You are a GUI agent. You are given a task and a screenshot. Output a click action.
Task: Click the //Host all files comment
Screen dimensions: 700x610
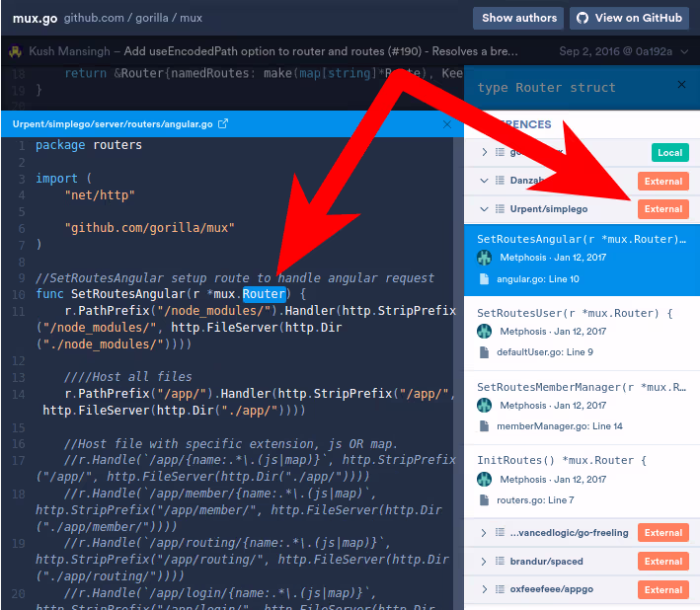[x=128, y=377]
